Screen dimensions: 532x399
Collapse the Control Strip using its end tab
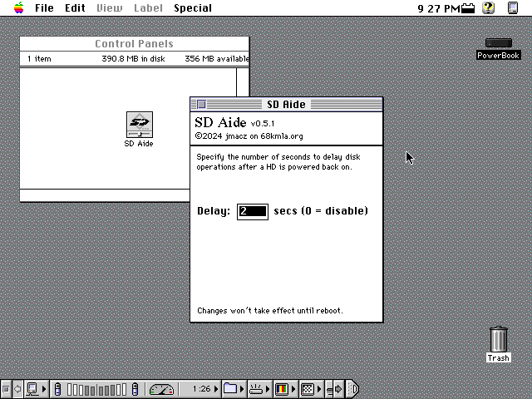[352, 389]
